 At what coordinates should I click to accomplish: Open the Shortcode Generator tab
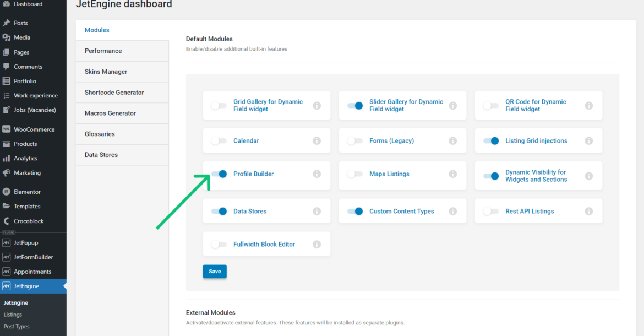[x=114, y=93]
